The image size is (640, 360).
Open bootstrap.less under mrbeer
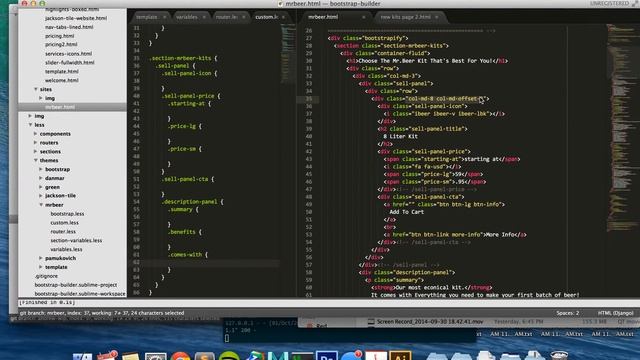[67, 213]
